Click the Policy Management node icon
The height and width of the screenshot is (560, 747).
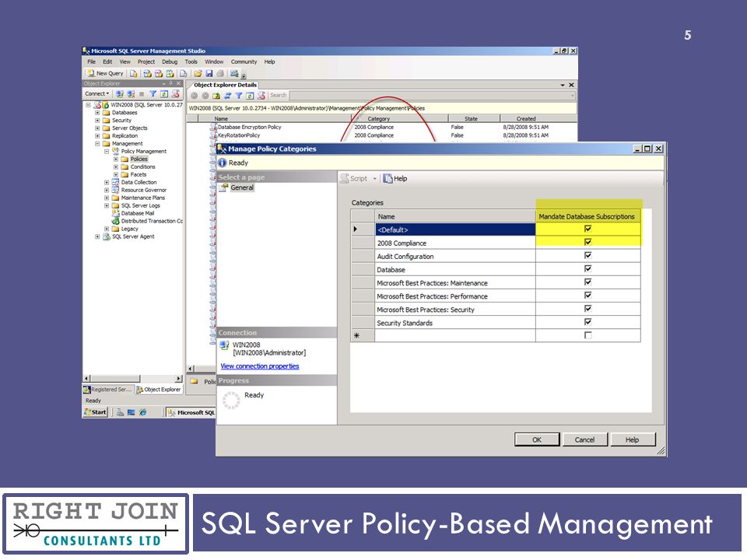(115, 151)
